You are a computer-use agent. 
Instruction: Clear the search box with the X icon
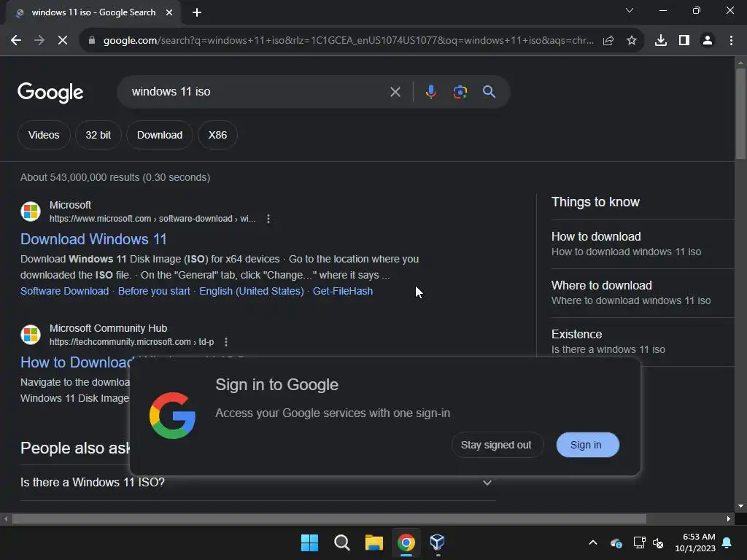tap(395, 92)
